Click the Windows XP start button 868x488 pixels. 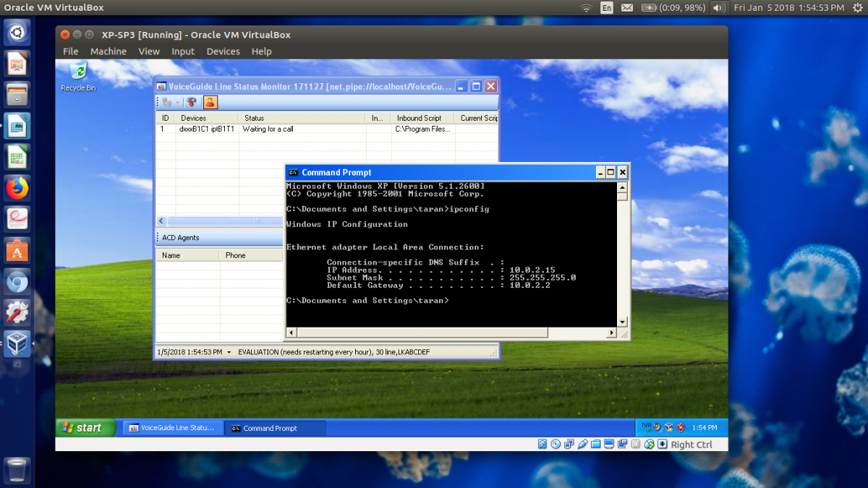pos(86,428)
